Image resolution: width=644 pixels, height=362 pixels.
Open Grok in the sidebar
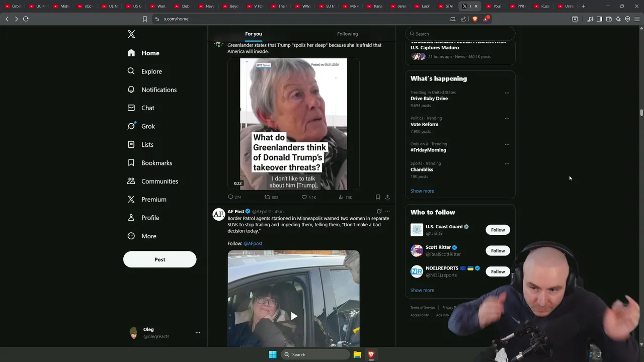[141, 126]
